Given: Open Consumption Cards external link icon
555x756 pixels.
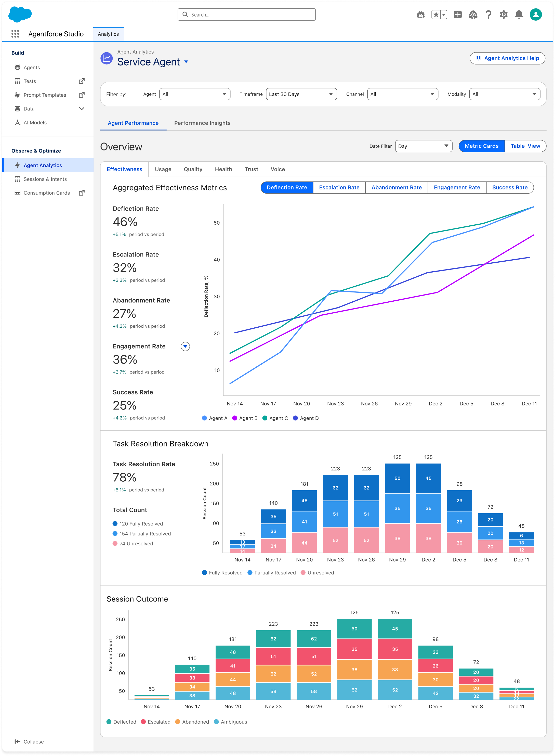Looking at the screenshot, I should (x=82, y=193).
